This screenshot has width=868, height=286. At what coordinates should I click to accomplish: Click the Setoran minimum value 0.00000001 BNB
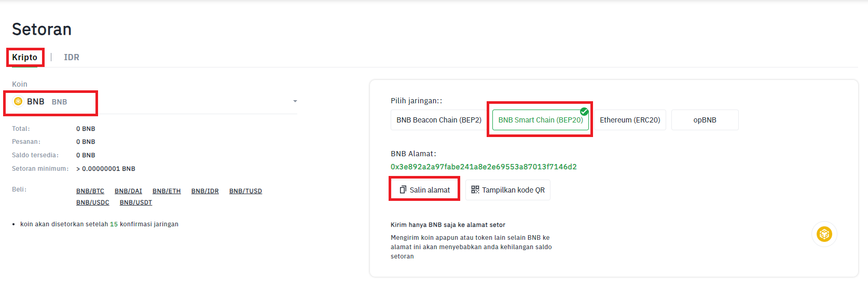(106, 169)
